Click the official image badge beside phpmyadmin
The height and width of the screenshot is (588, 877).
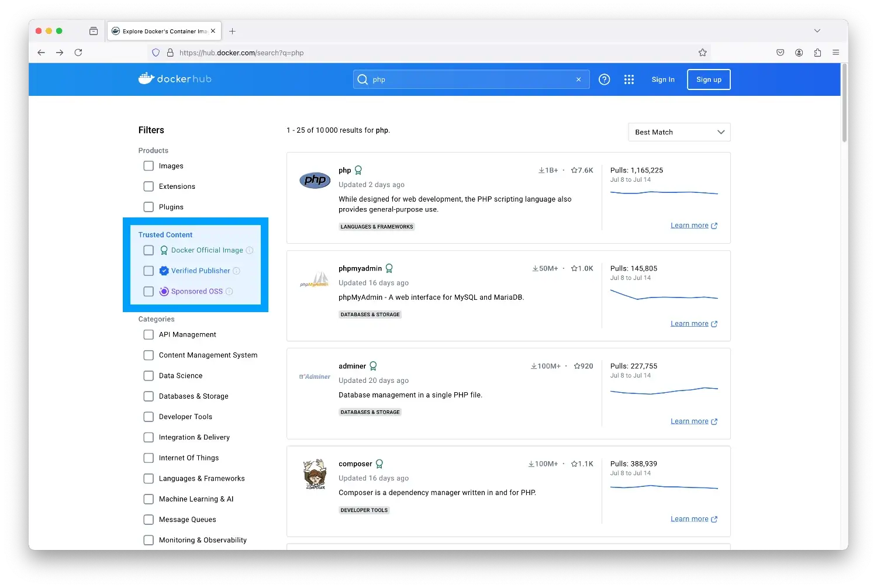[389, 268]
